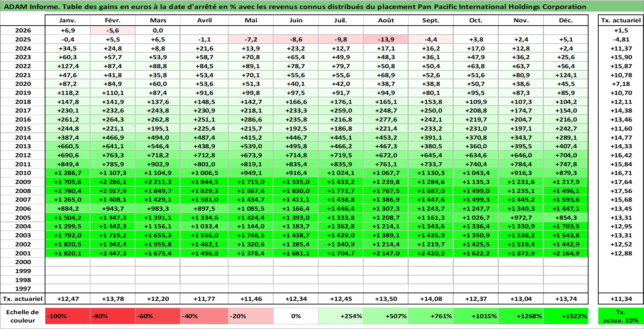Click the +761% color scale swatch
Image resolution: width=644 pixels, height=329 pixels.
point(431,316)
